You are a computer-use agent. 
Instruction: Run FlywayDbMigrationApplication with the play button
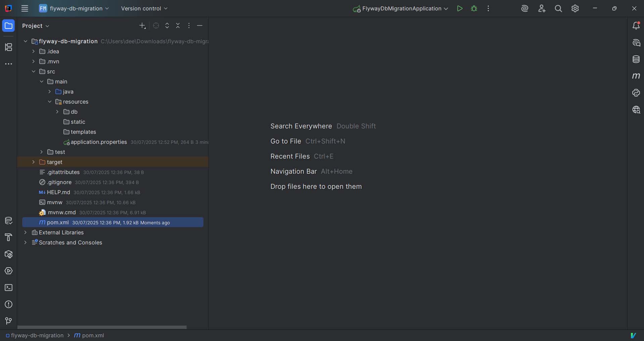[460, 9]
